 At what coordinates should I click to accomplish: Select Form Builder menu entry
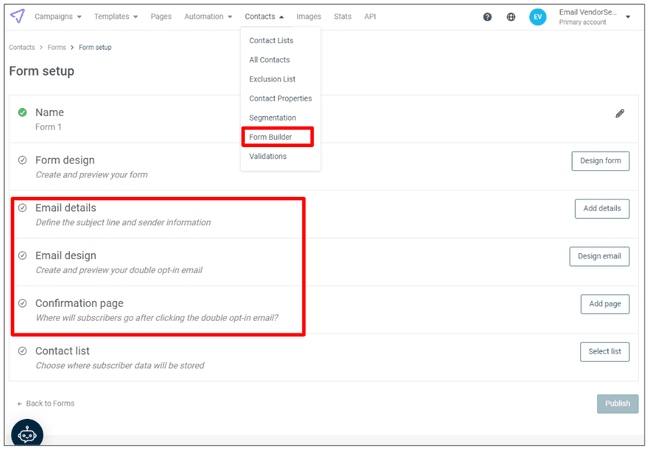[x=271, y=137]
